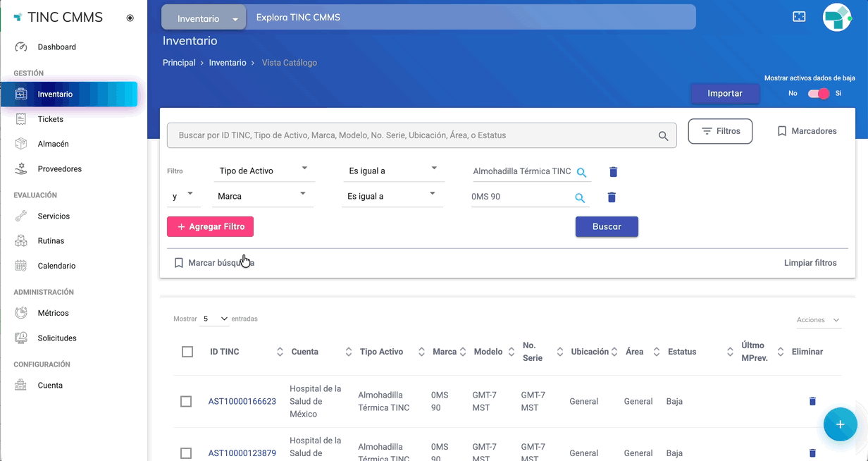Click the fullscreen icon in top bar
The height and width of the screenshot is (461, 868).
click(799, 17)
